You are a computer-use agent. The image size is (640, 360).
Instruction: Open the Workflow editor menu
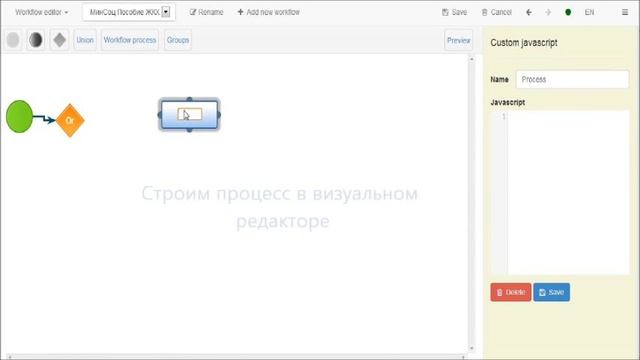[x=42, y=12]
